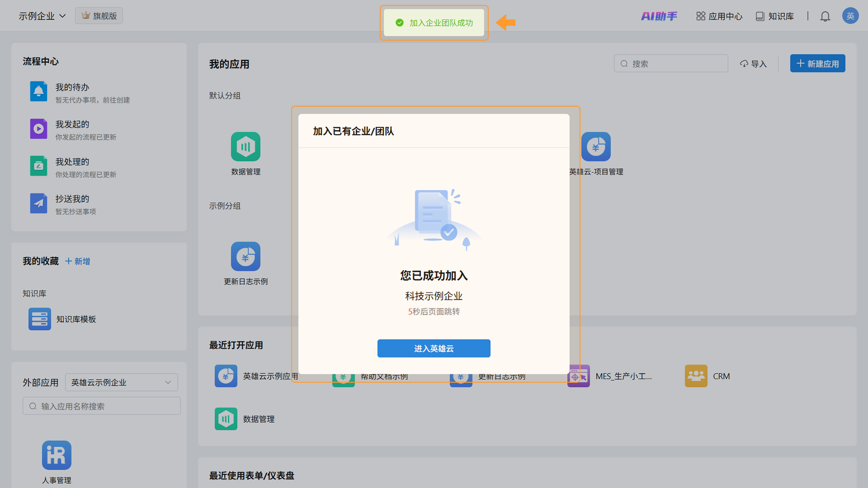This screenshot has height=488, width=868.
Task: Open 英雄云-项目管理 app icon
Action: pyautogui.click(x=596, y=147)
